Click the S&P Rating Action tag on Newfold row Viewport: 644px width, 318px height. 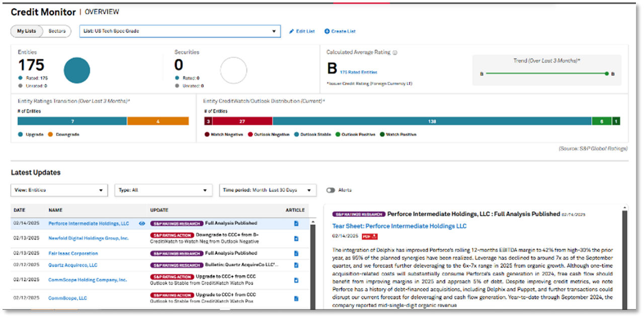(172, 235)
